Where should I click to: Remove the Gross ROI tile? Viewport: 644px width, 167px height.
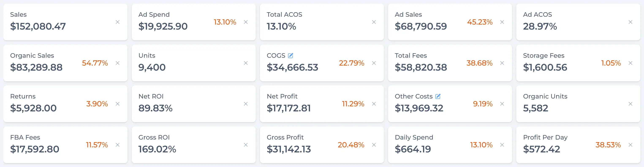point(246,145)
